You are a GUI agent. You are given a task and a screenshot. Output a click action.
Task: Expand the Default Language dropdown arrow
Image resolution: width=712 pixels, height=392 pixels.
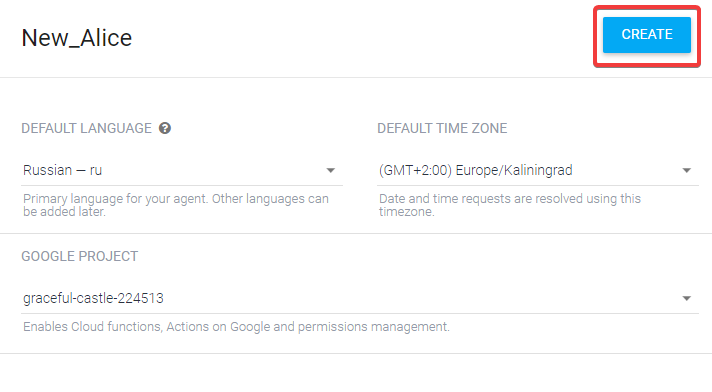[331, 170]
